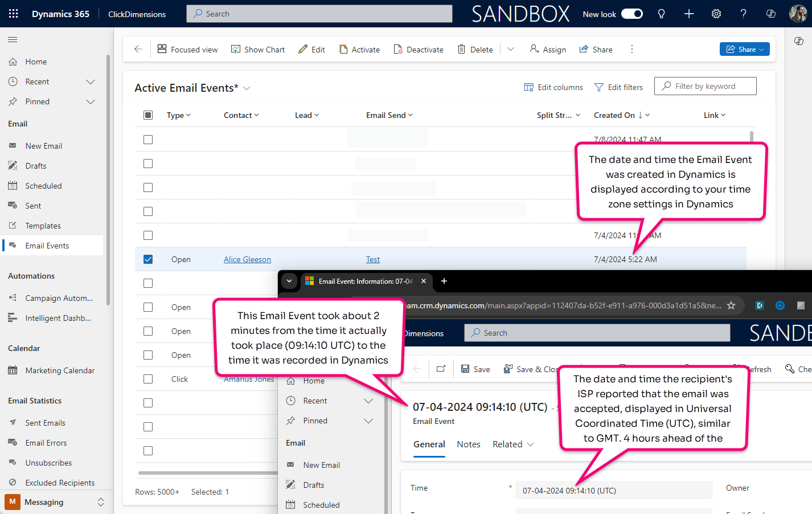This screenshot has width=812, height=514.
Task: Select General tab in Email Event window
Action: (x=429, y=444)
